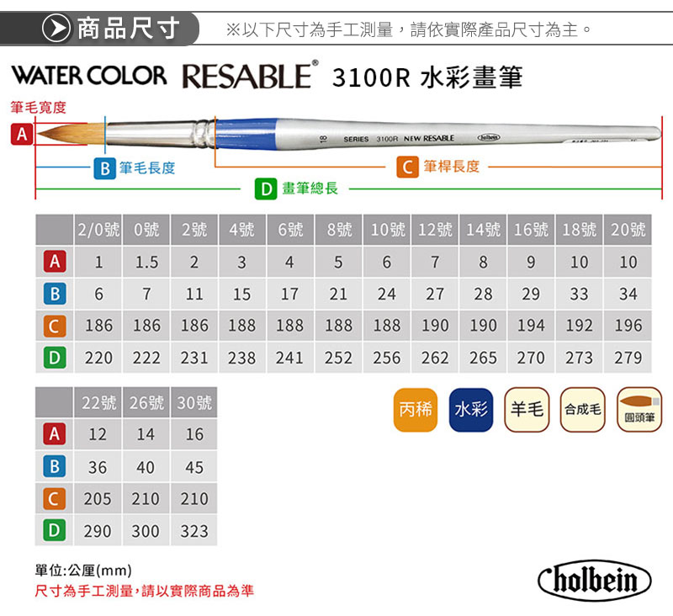Click the 194 cell under 16號
This screenshot has height=616, width=673.
click(x=531, y=326)
